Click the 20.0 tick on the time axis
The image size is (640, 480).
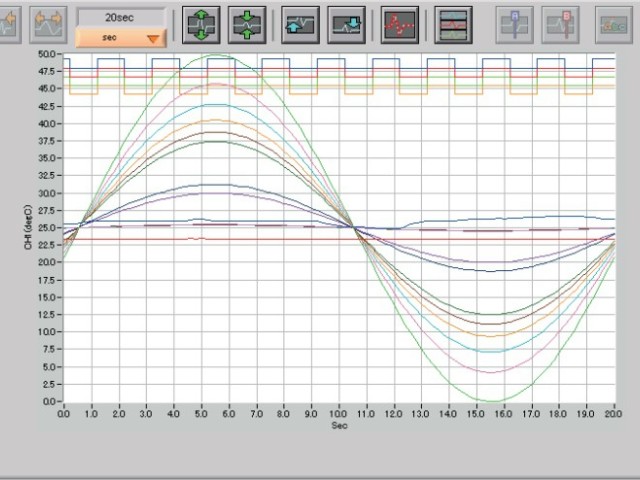point(612,412)
